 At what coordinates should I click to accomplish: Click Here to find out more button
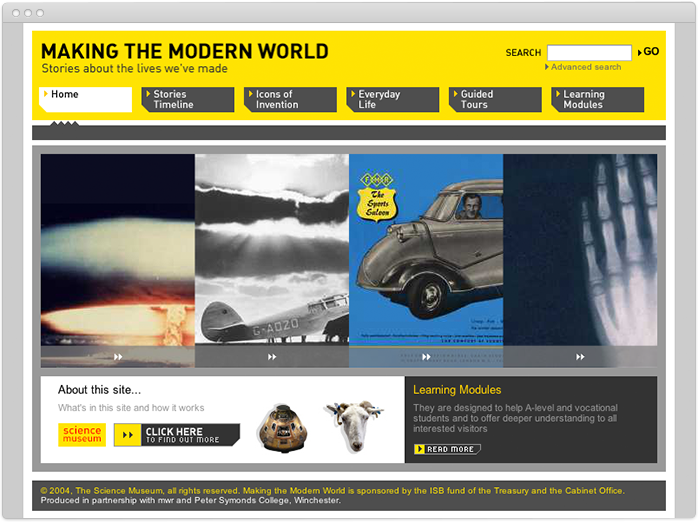click(x=177, y=435)
